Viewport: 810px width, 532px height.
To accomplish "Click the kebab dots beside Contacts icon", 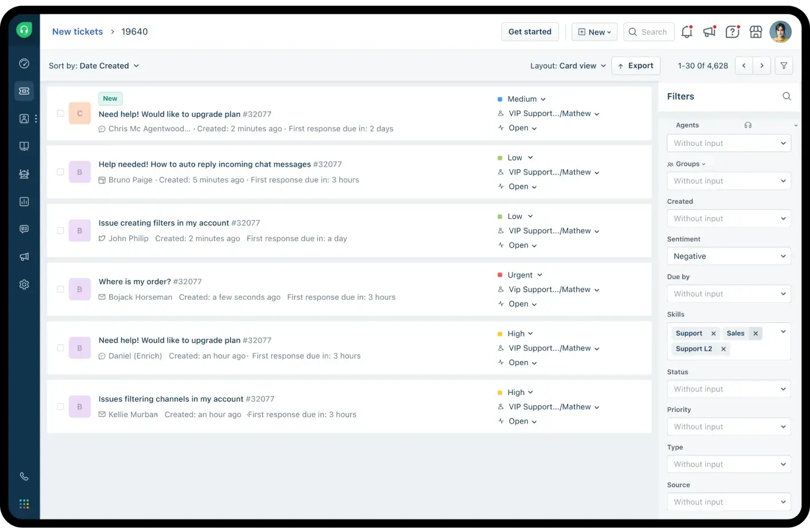I will (x=36, y=118).
